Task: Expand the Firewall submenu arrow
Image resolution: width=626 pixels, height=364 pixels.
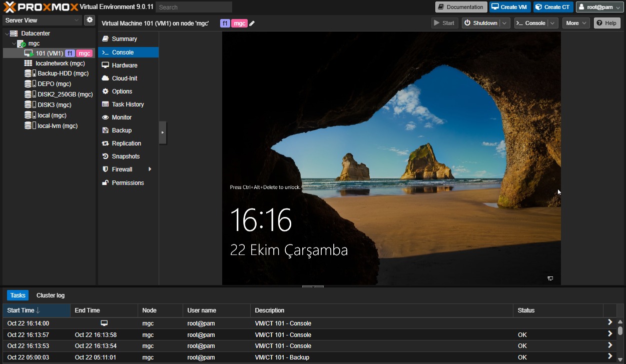Action: point(150,169)
